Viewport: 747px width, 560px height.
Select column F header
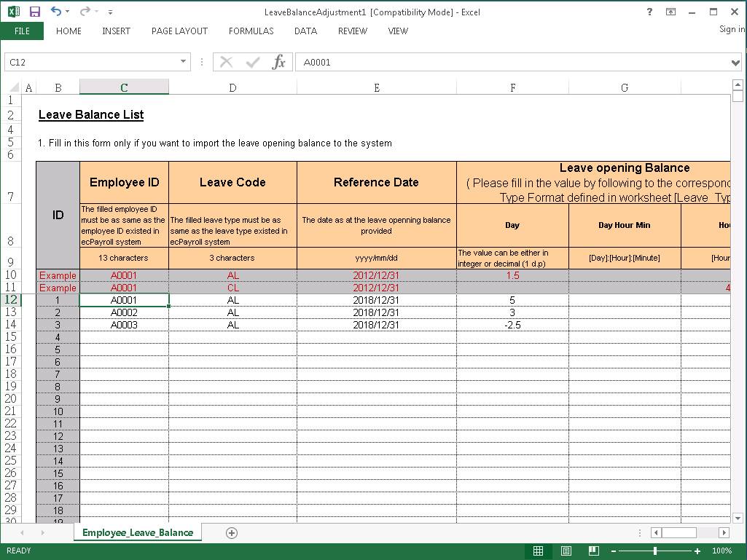click(512, 87)
